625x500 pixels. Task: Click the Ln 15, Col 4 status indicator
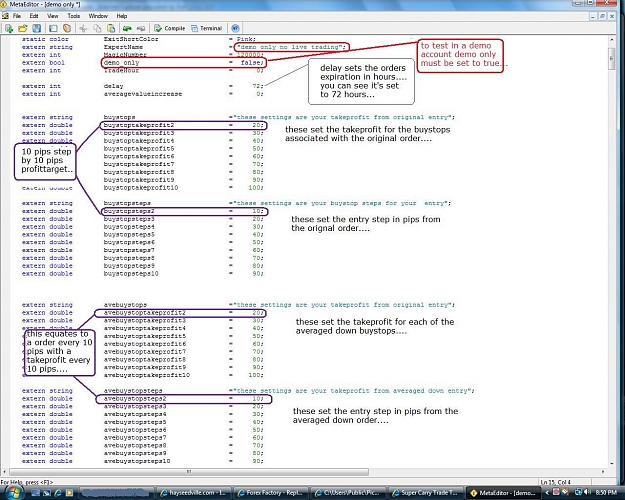556,482
